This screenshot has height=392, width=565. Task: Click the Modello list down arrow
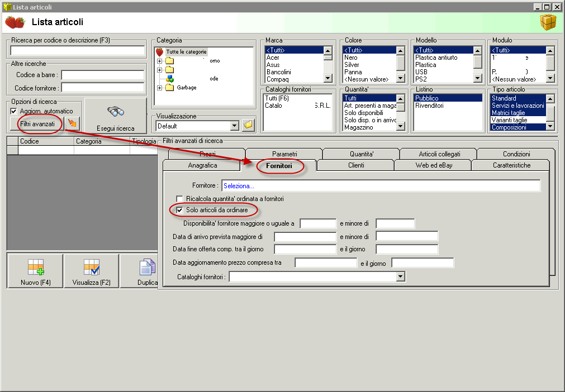click(x=477, y=78)
